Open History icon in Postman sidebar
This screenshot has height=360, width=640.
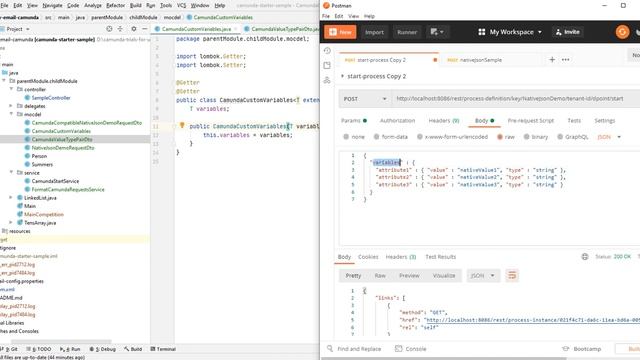pos(327,51)
